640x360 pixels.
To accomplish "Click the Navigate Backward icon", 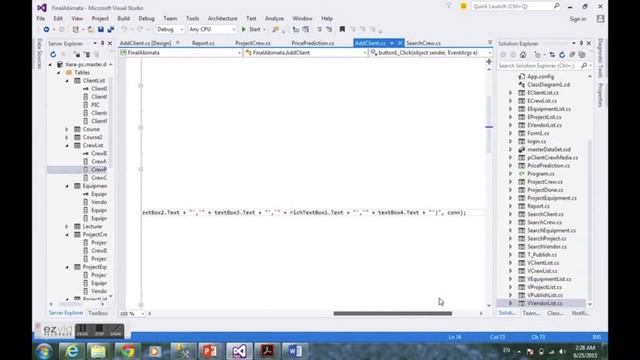I will [46, 29].
